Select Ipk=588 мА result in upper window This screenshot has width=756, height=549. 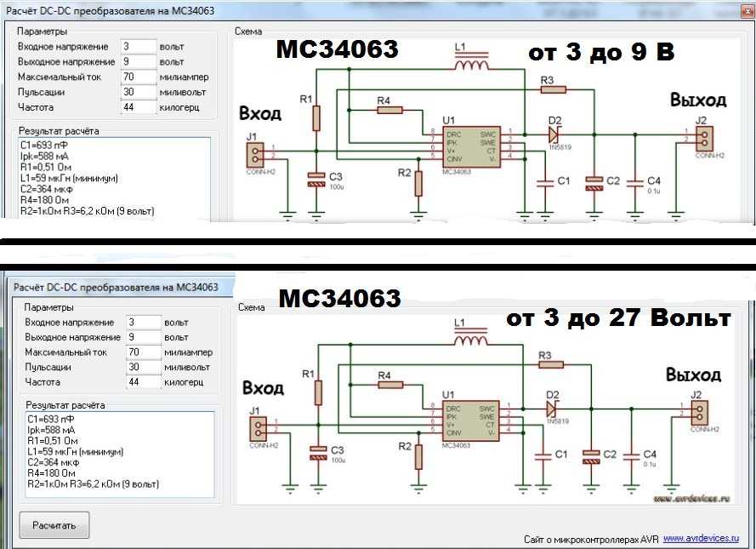click(44, 157)
